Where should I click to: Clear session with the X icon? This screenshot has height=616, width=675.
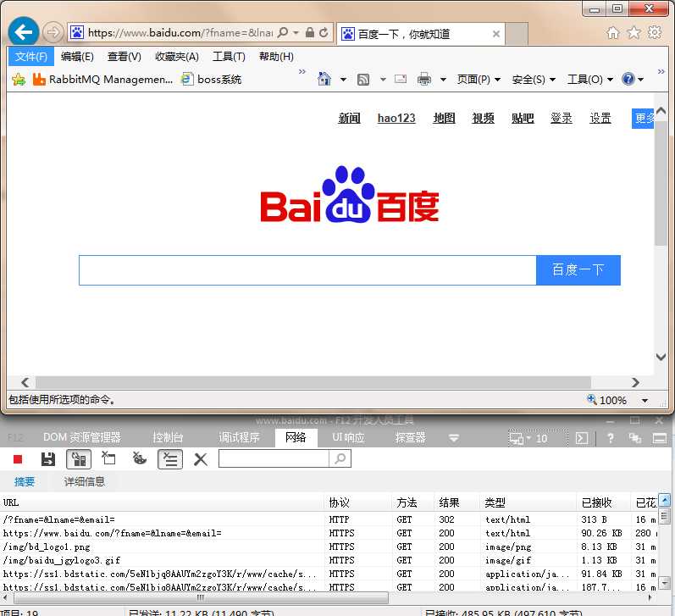click(x=200, y=459)
